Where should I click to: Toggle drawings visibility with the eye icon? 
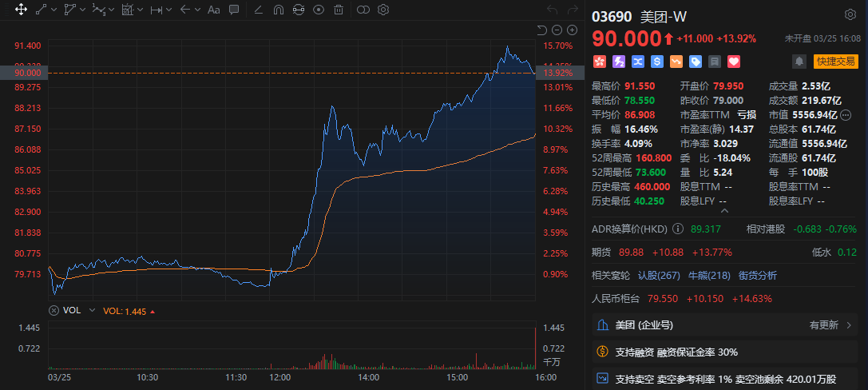(x=319, y=10)
